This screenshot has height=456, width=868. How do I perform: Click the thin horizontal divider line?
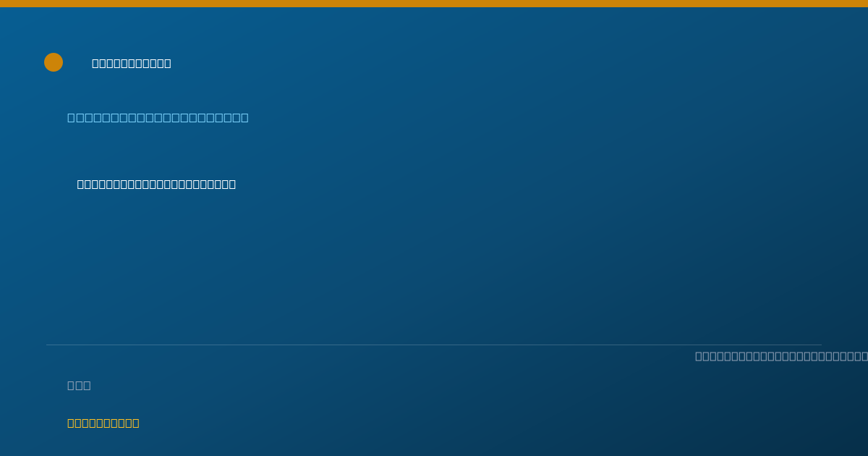coord(434,345)
